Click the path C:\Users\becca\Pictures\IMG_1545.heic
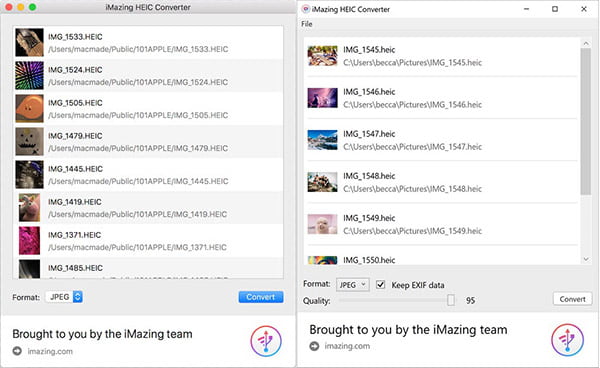This screenshot has width=600, height=368. point(412,63)
